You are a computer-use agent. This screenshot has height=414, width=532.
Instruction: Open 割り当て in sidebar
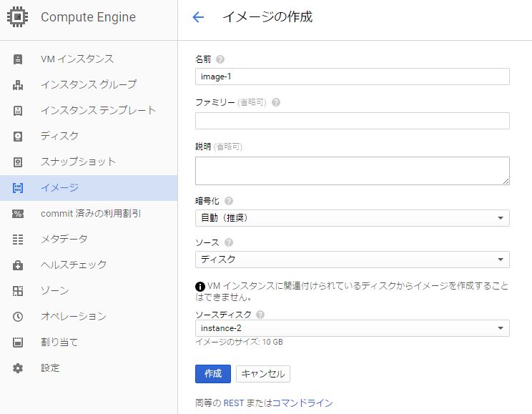(89, 342)
